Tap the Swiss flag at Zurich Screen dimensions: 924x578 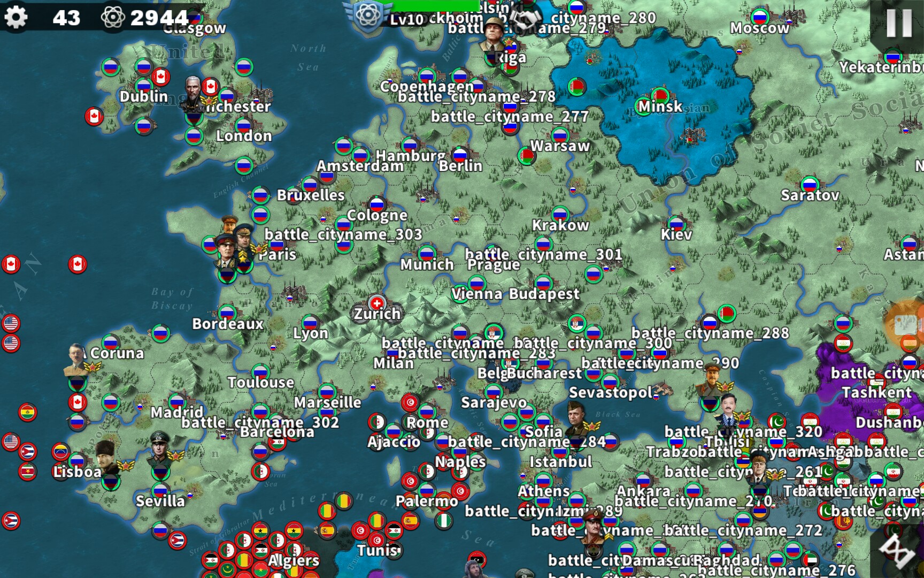[x=377, y=303]
